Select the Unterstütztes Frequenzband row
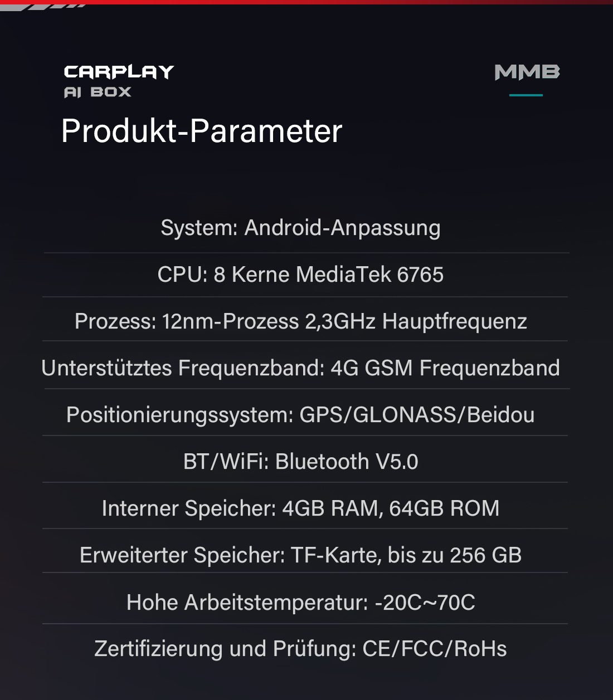This screenshot has height=700, width=613. tap(300, 368)
